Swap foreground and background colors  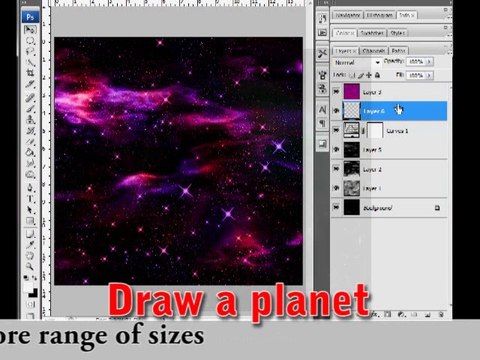click(x=34, y=278)
